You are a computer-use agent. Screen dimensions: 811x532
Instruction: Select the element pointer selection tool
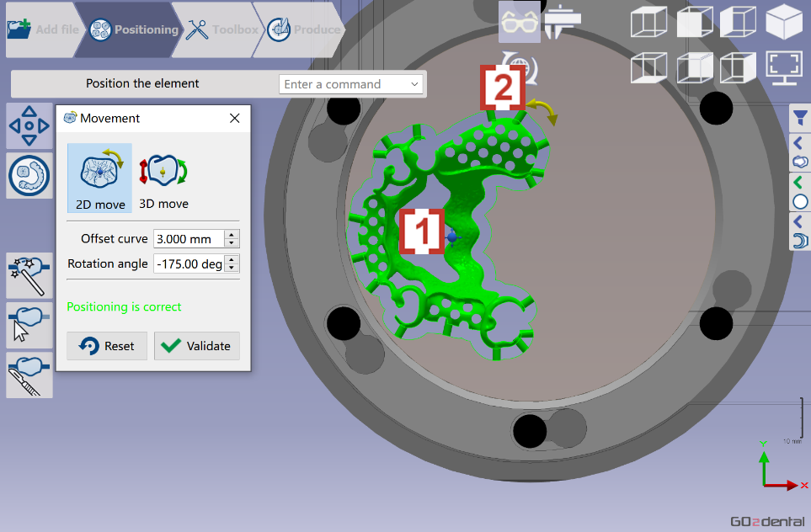coord(29,325)
